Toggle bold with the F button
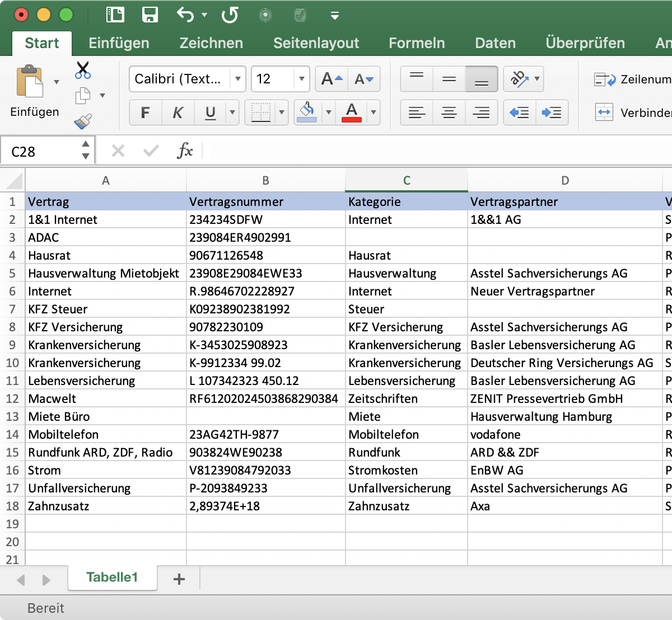 click(146, 112)
